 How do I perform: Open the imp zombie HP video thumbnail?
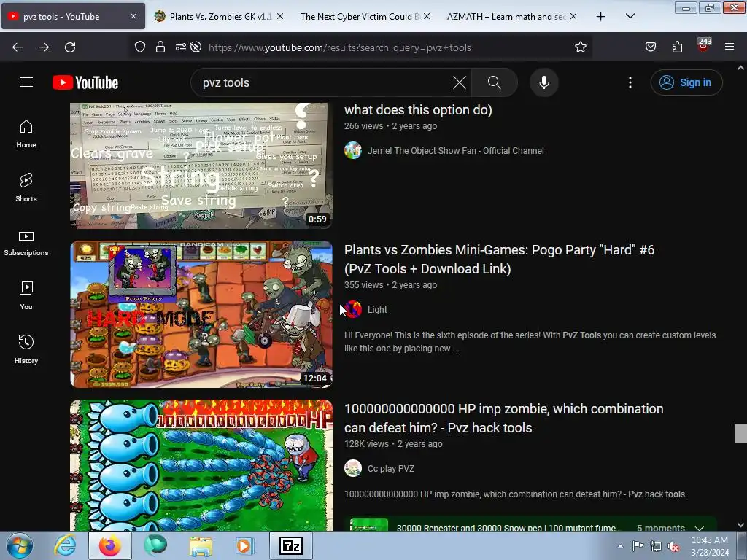tap(201, 465)
